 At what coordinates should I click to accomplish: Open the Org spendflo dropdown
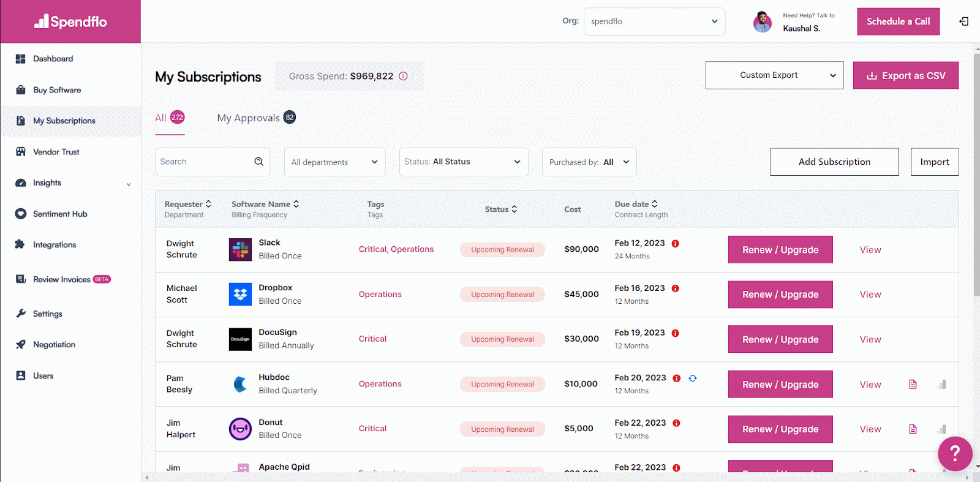pos(654,21)
